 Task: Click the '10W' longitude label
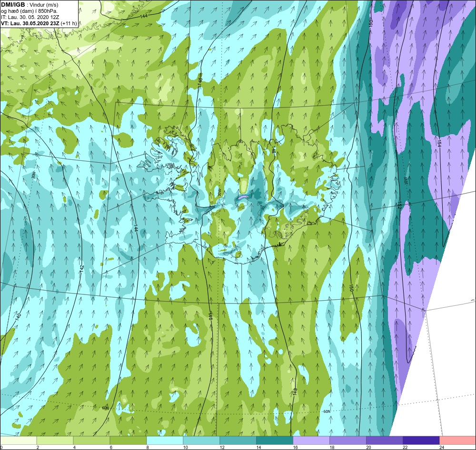(405, 181)
